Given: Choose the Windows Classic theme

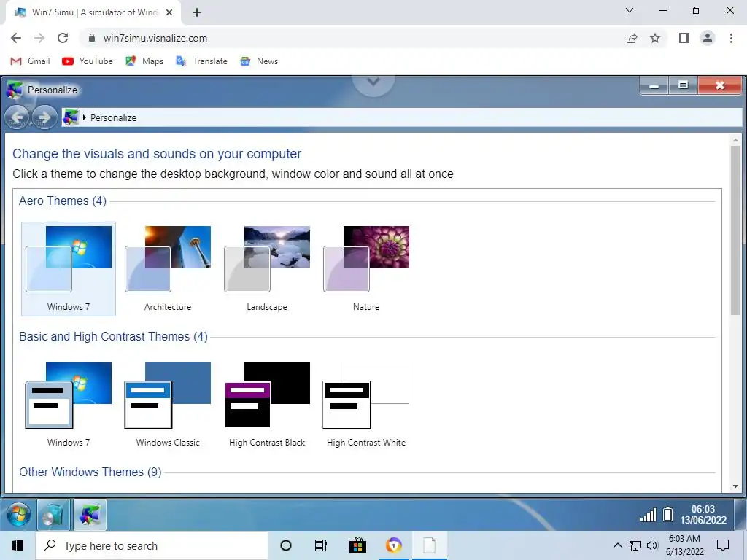Looking at the screenshot, I should (168, 404).
